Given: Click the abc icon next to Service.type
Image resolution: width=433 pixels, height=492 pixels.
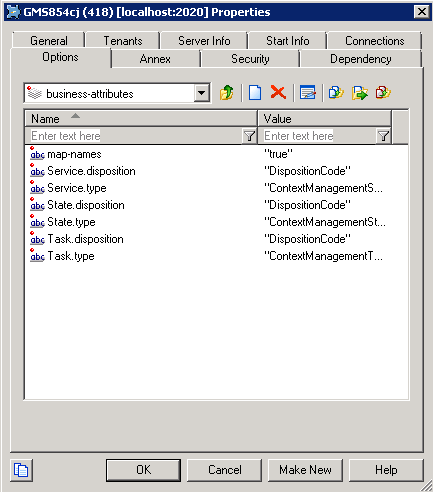Looking at the screenshot, I should point(37,188).
